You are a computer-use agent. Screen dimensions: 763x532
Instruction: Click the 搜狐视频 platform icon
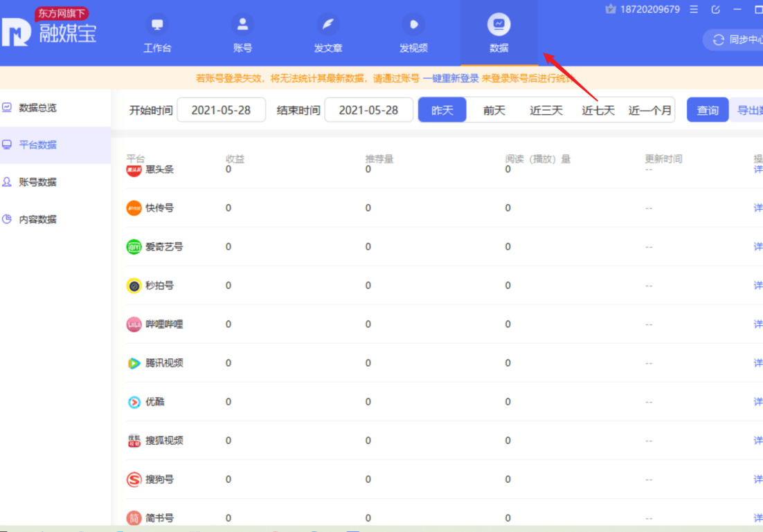click(x=134, y=441)
